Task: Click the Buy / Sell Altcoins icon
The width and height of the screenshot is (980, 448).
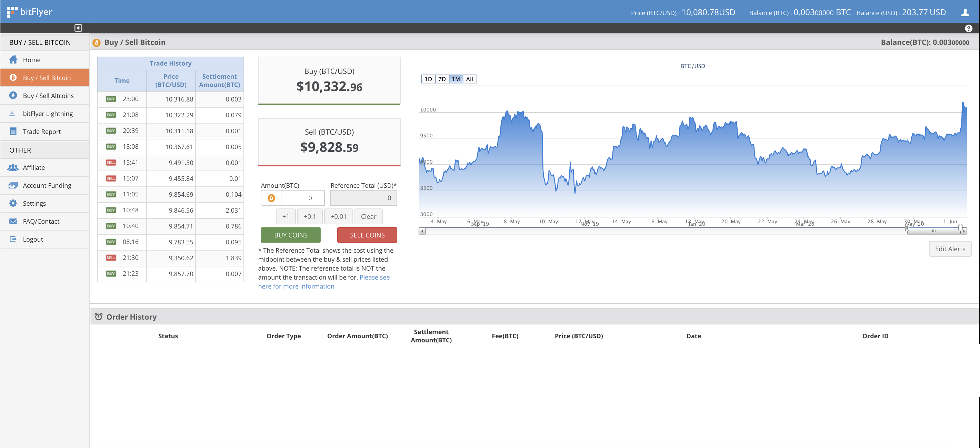Action: coord(13,95)
